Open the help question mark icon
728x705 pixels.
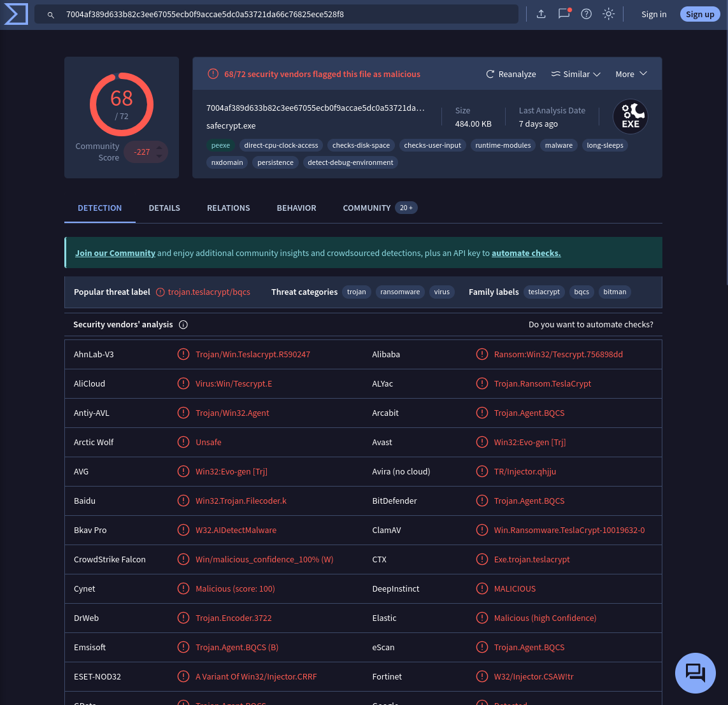(x=587, y=14)
